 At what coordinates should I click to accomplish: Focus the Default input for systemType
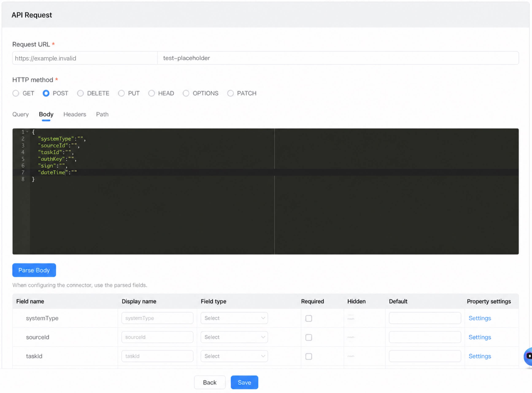click(x=425, y=318)
